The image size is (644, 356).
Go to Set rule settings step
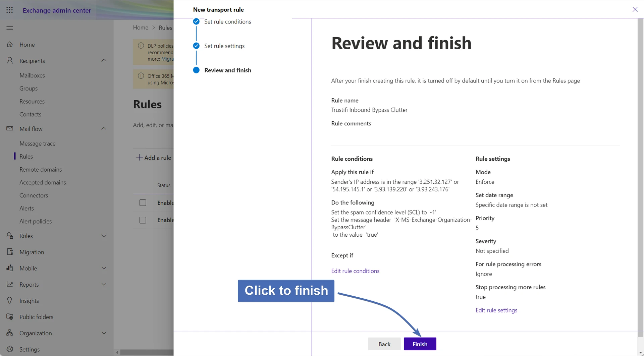point(224,46)
